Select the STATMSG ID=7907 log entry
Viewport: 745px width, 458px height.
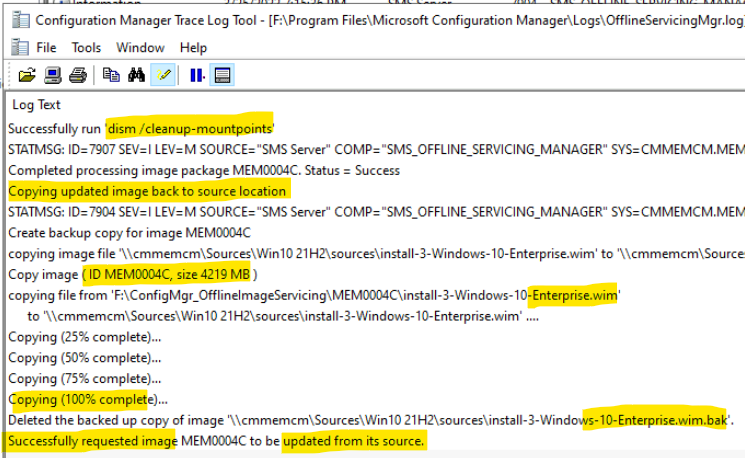tap(376, 150)
